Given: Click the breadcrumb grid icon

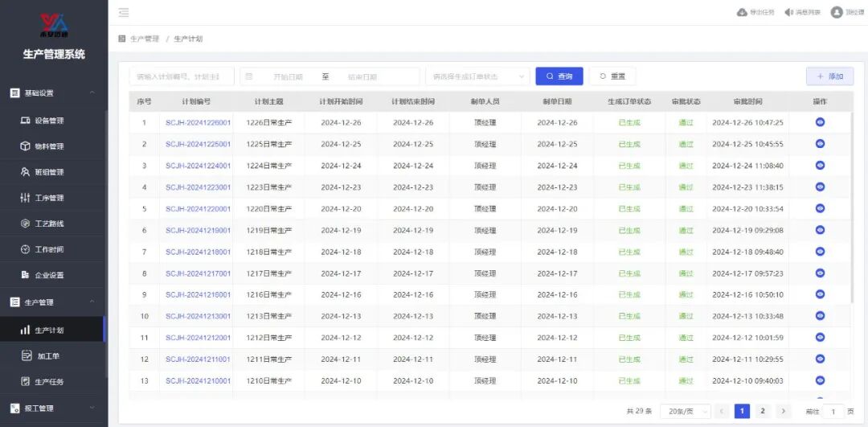Looking at the screenshot, I should click(122, 39).
